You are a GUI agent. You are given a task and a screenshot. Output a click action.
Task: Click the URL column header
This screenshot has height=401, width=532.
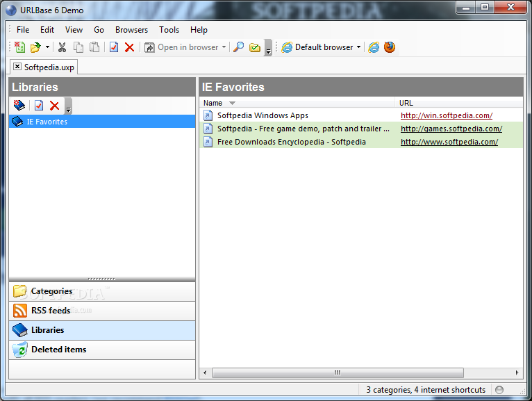tap(458, 103)
